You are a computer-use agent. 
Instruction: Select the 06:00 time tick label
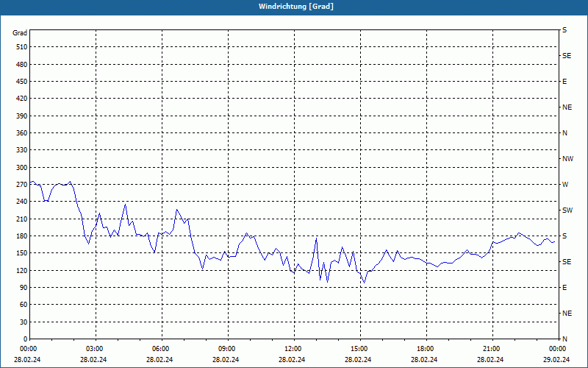click(x=160, y=349)
